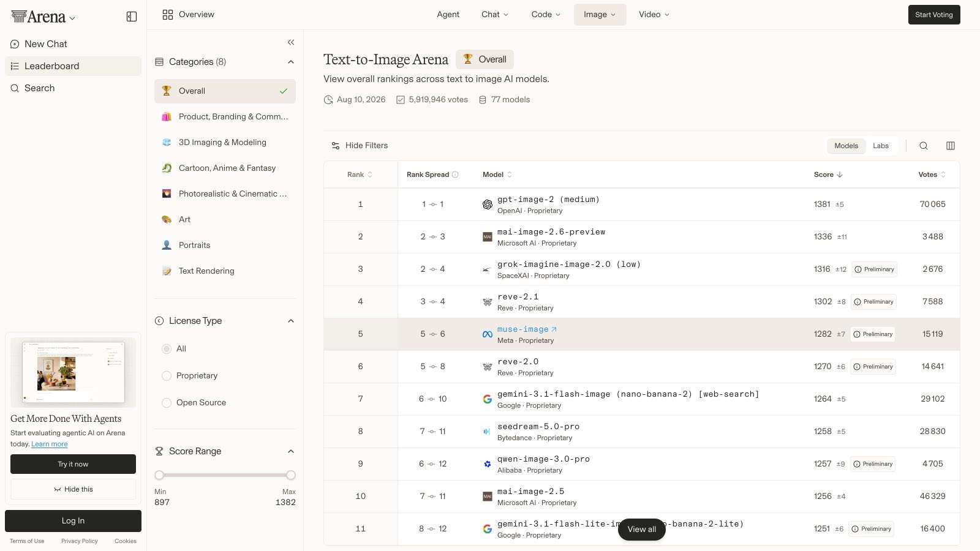The width and height of the screenshot is (980, 551).
Task: Click the New Chat icon
Action: point(15,44)
